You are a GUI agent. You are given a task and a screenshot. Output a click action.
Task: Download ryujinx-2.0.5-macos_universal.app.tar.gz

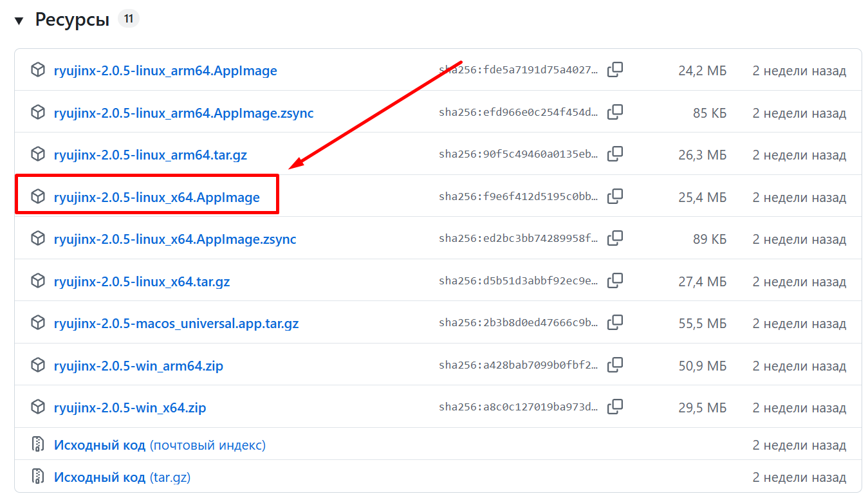(176, 324)
